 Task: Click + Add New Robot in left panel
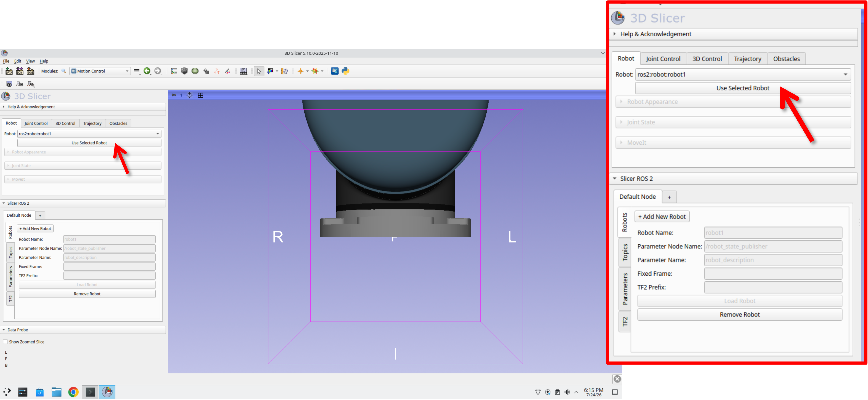point(35,229)
